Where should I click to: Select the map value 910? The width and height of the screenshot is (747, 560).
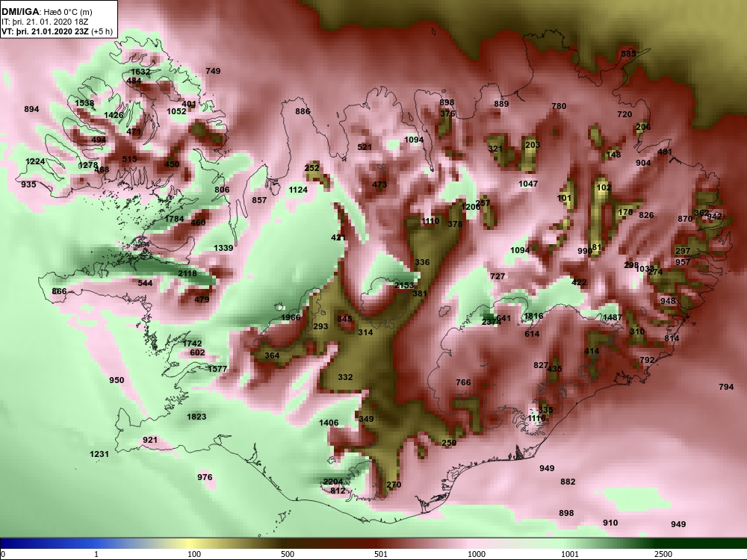pyautogui.click(x=610, y=523)
